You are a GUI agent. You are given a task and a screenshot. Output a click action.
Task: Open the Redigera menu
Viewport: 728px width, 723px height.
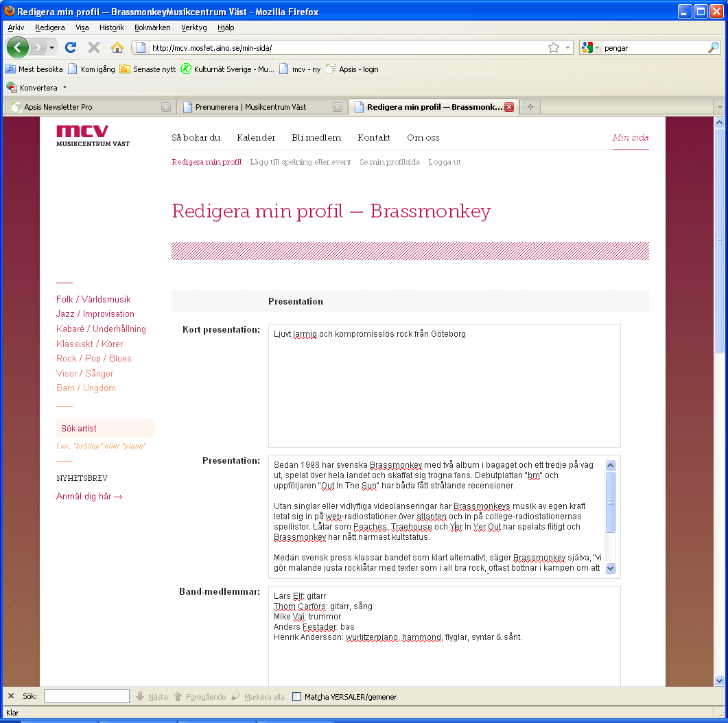click(49, 27)
